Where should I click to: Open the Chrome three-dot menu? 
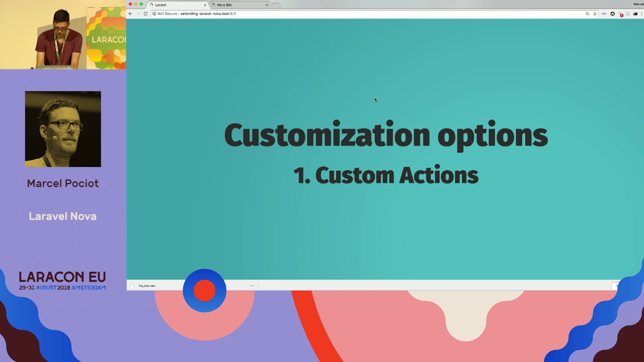tap(642, 14)
